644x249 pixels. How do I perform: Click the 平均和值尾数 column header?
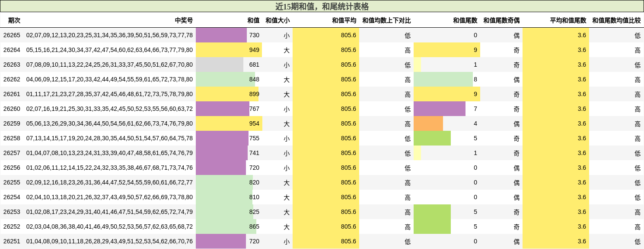click(x=568, y=20)
